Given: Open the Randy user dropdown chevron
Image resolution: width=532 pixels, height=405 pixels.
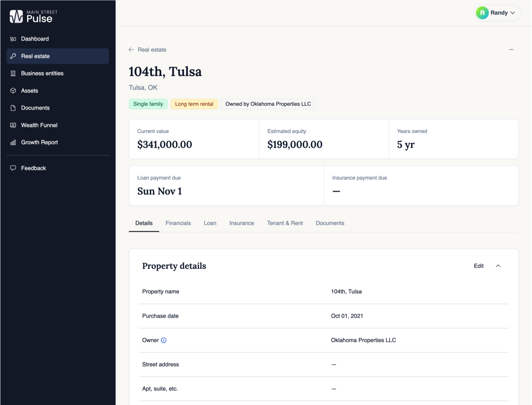Looking at the screenshot, I should coord(513,13).
